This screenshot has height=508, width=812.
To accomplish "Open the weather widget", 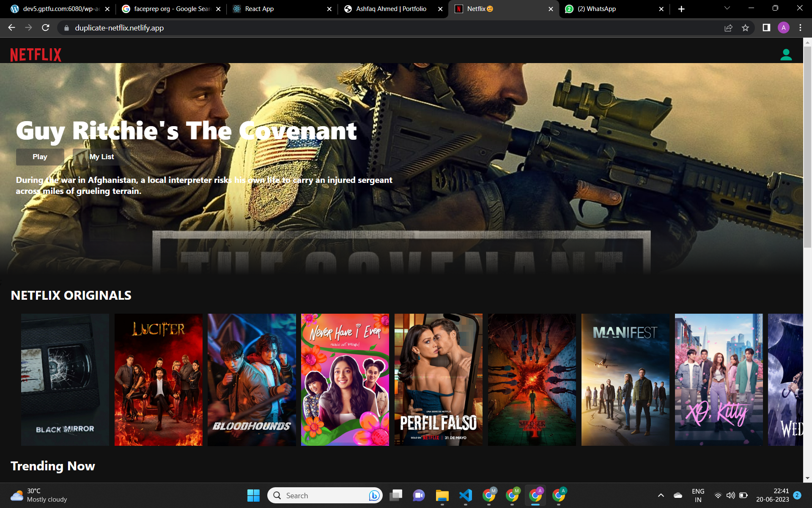I will [x=39, y=495].
